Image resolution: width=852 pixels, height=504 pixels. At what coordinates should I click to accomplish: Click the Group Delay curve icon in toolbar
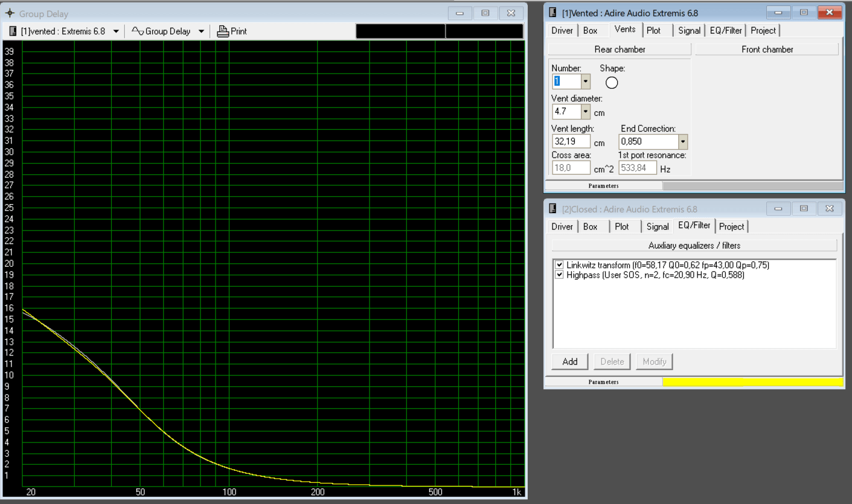[138, 31]
